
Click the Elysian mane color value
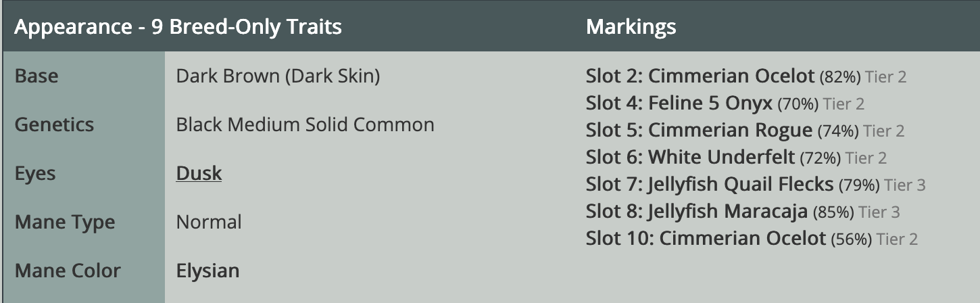(207, 271)
